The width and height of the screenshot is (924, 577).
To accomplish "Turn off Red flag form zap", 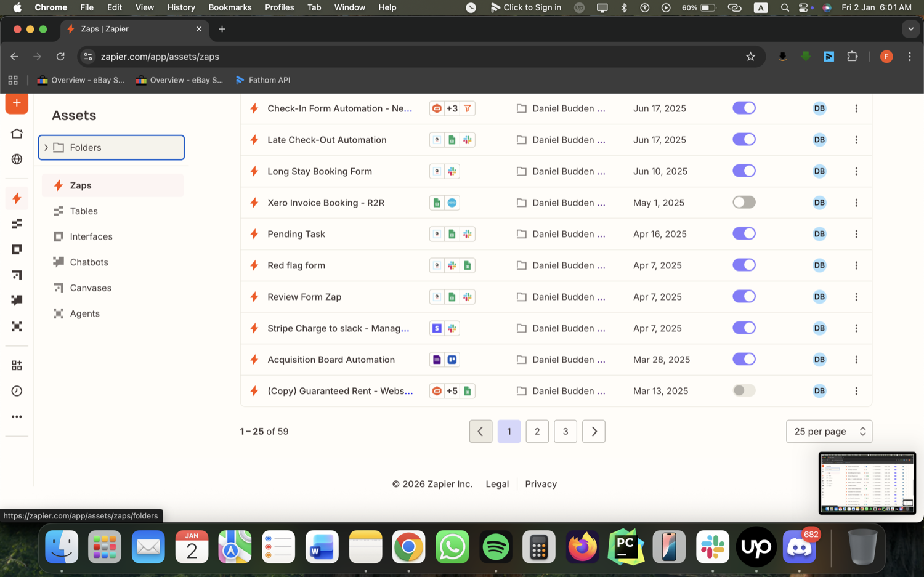I will (744, 265).
